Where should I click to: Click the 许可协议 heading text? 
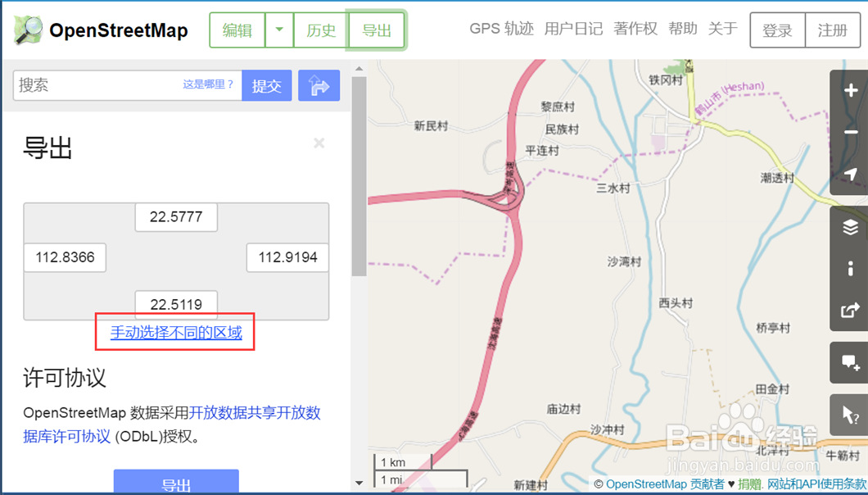pyautogui.click(x=64, y=378)
